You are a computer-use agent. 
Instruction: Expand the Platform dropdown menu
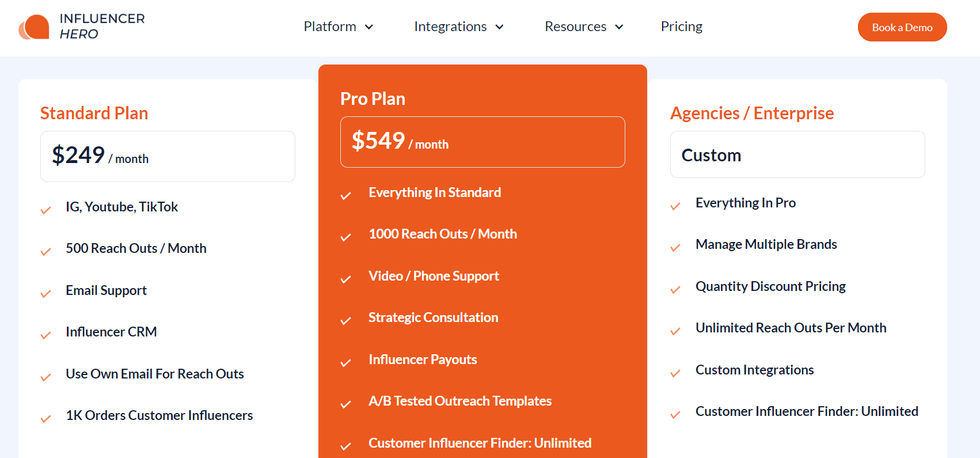tap(338, 27)
